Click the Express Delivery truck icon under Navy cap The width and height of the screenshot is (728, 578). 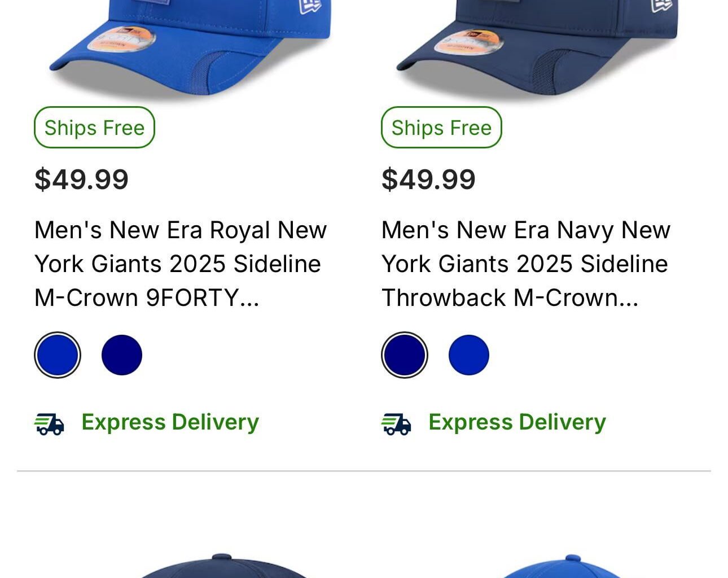(x=397, y=423)
